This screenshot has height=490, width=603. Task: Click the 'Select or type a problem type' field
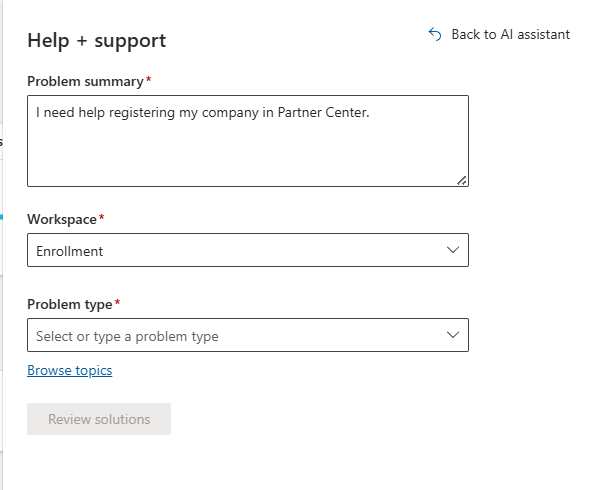230,336
